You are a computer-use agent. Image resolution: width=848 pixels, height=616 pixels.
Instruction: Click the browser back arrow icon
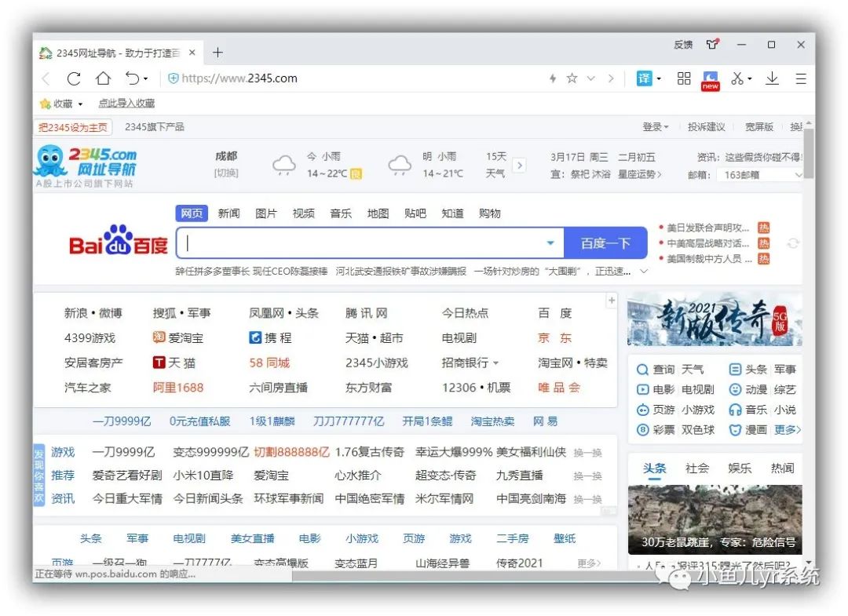(x=46, y=79)
